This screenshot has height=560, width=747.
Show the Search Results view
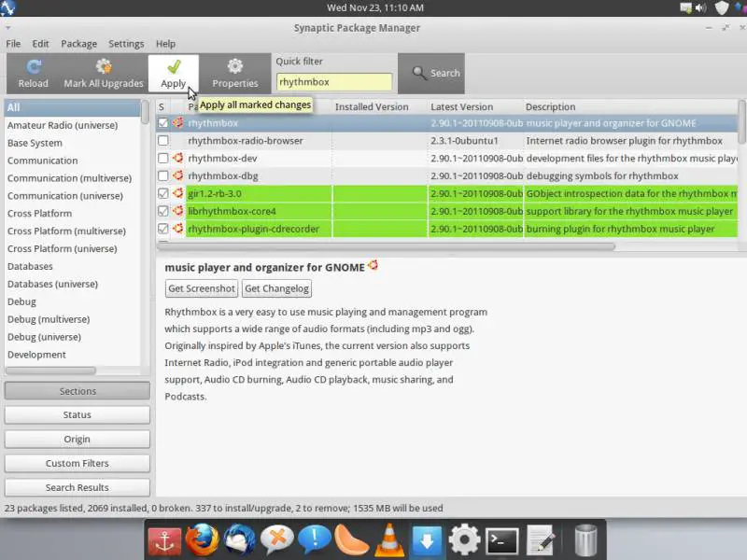(78, 487)
